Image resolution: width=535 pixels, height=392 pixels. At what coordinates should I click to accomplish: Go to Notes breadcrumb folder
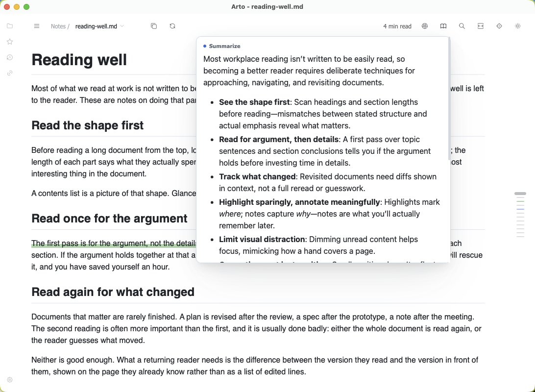[58, 26]
